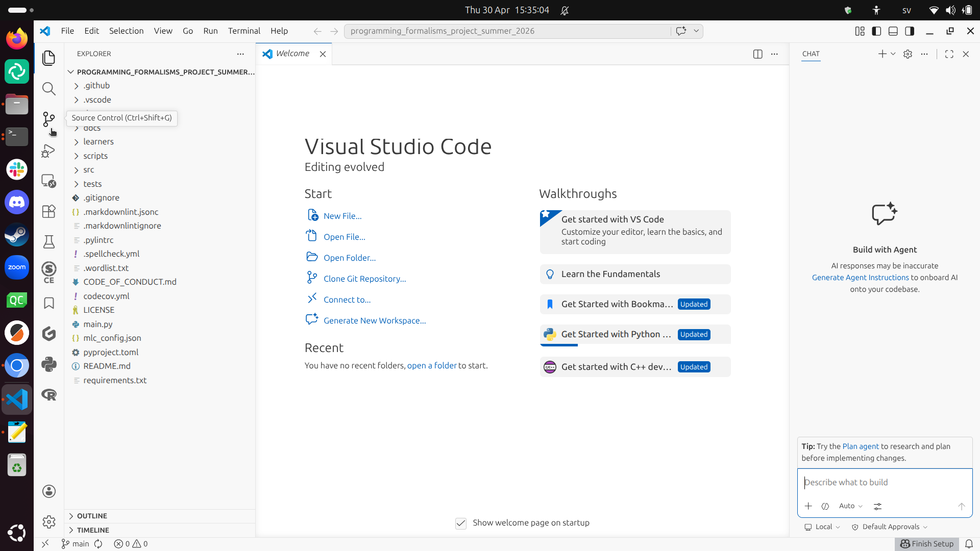Click Generate New Workspace... link
The image size is (980, 551).
[375, 321]
